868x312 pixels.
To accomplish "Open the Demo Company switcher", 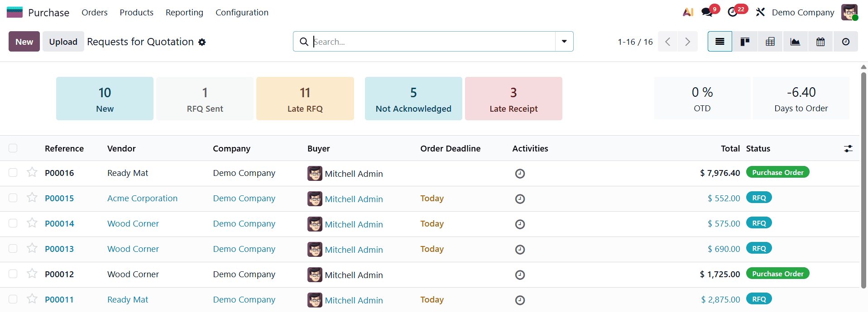I will 803,12.
